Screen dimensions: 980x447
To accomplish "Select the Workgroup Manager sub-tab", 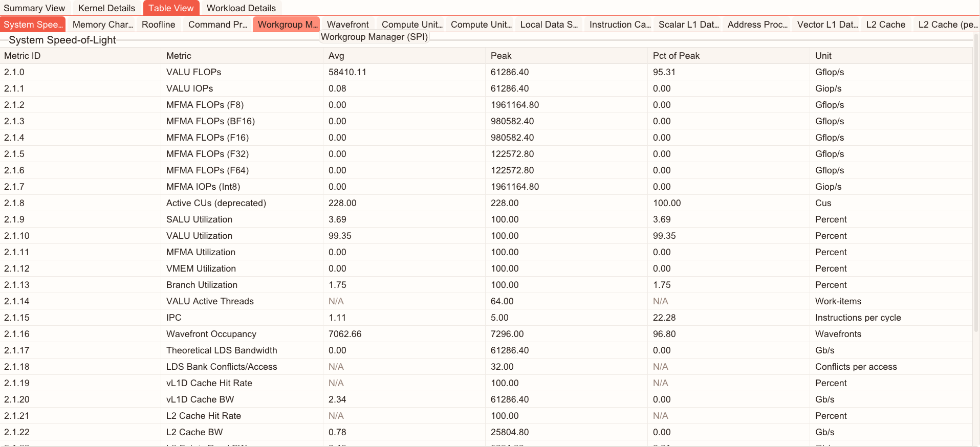I will [x=287, y=25].
